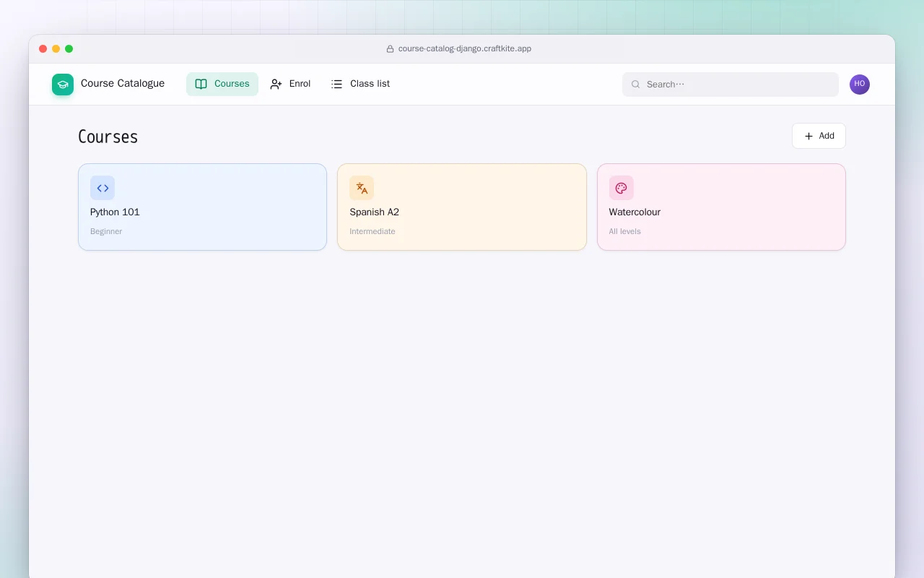The width and height of the screenshot is (924, 578).
Task: Open the HO user avatar
Action: pyautogui.click(x=860, y=85)
